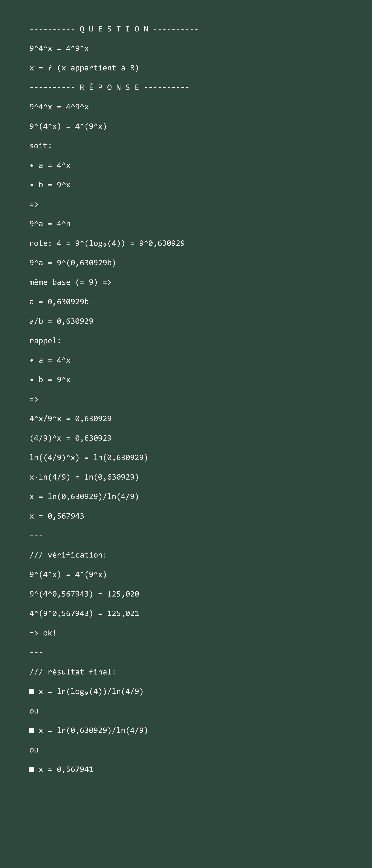
Task: Click the line '9^(4^x) = 4^(9^x)' under RÉPONSE
Action: pos(68,126)
